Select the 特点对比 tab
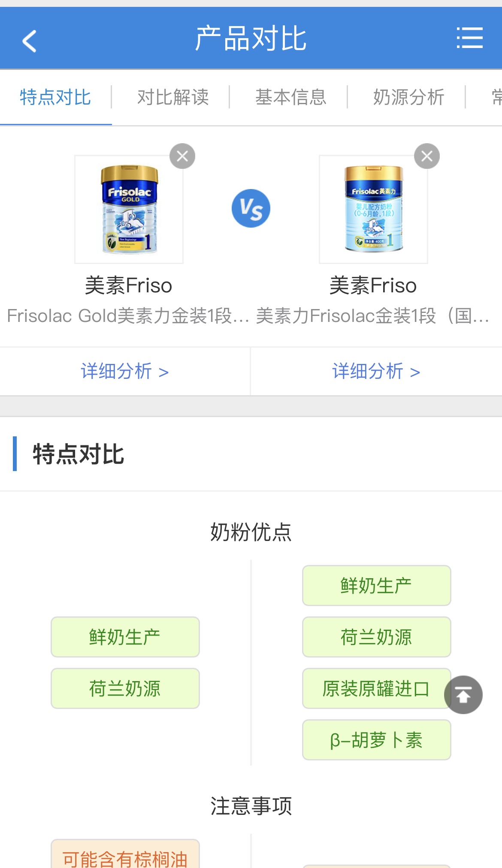Image resolution: width=502 pixels, height=868 pixels. tap(55, 97)
